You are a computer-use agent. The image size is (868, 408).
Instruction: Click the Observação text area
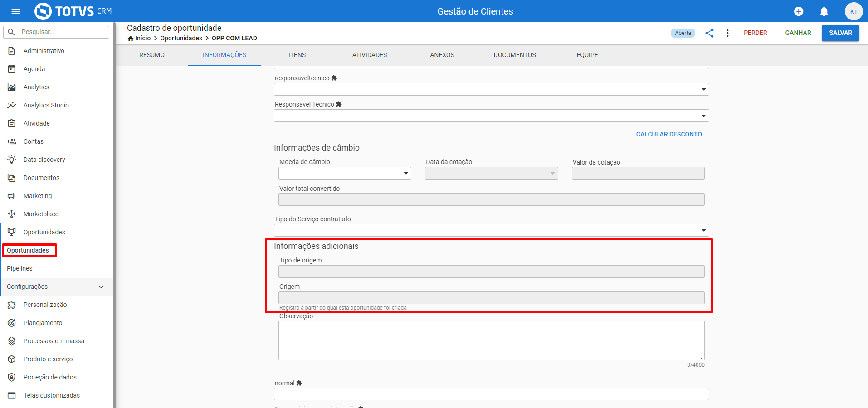coord(492,340)
